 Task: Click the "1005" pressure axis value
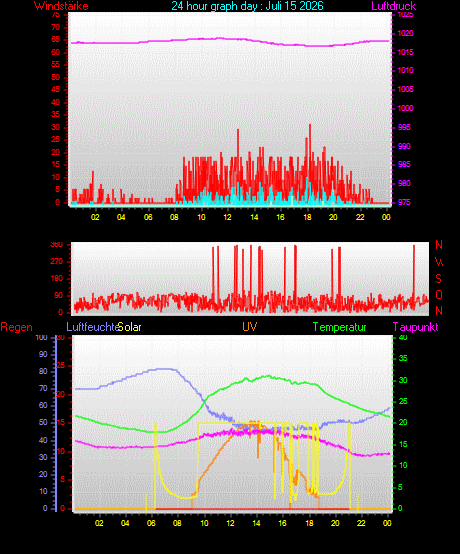405,89
